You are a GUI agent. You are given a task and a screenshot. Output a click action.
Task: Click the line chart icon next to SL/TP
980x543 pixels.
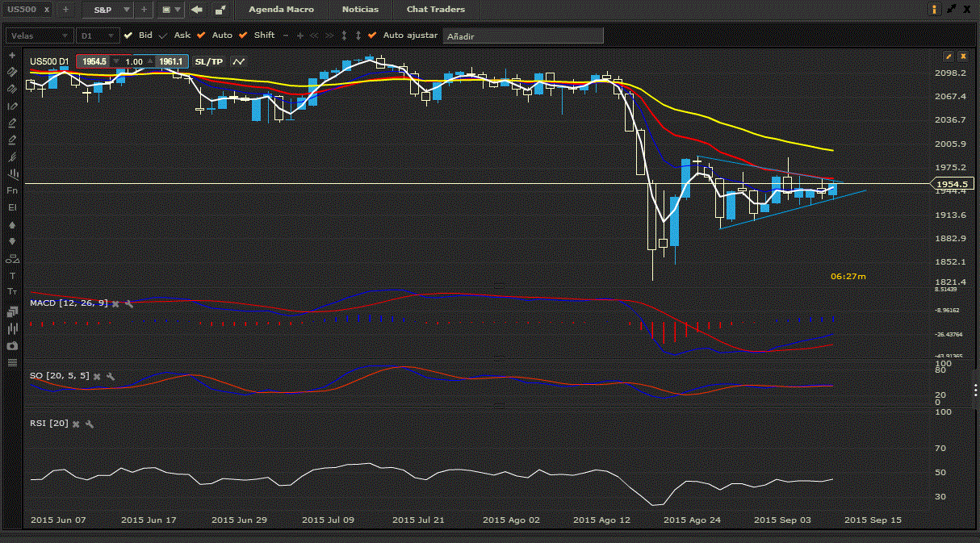[x=239, y=61]
